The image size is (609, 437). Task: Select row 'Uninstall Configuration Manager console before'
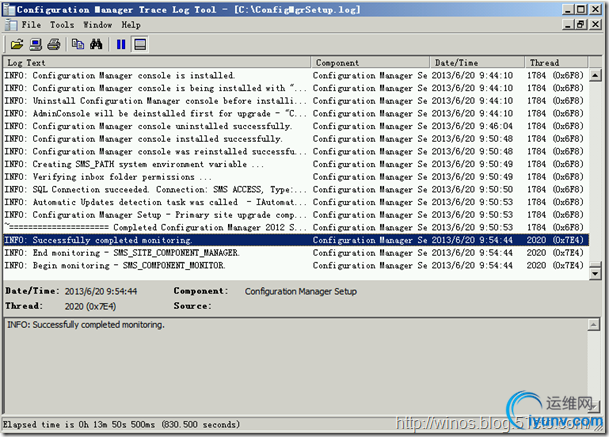point(296,101)
